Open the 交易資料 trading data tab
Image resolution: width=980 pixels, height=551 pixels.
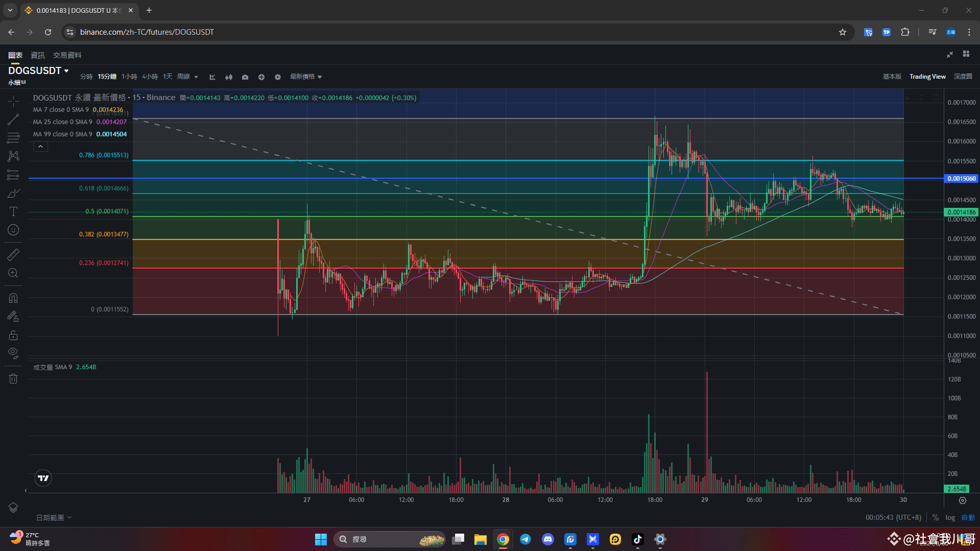(67, 55)
